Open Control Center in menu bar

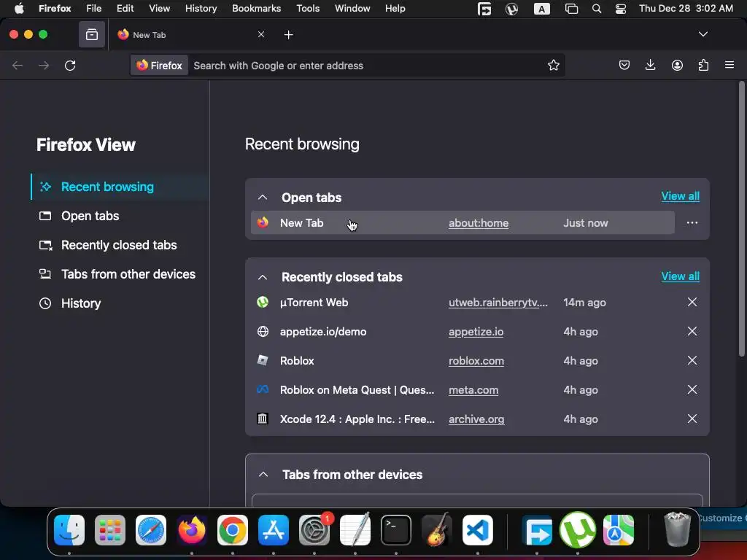620,9
